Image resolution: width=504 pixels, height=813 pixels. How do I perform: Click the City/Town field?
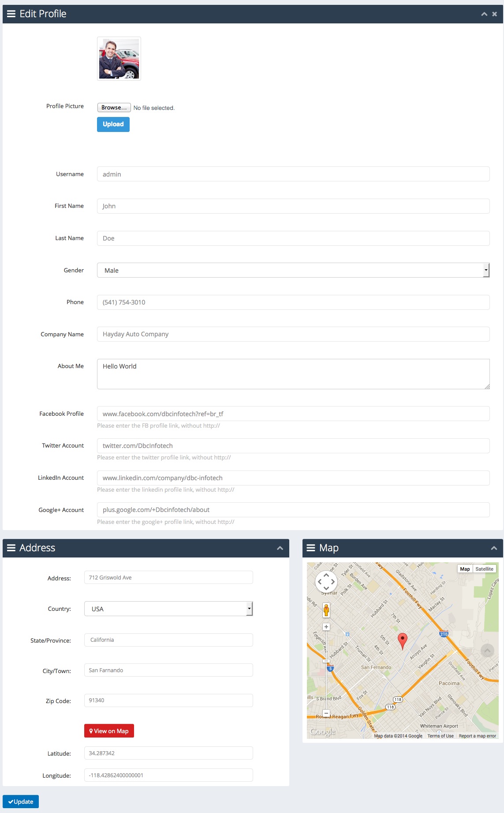coord(168,670)
